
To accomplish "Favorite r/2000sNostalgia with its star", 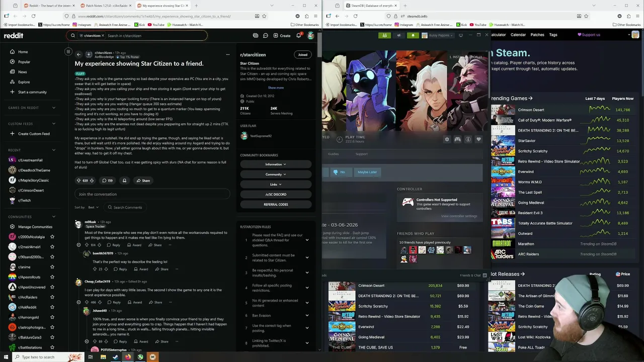I will coord(52,237).
